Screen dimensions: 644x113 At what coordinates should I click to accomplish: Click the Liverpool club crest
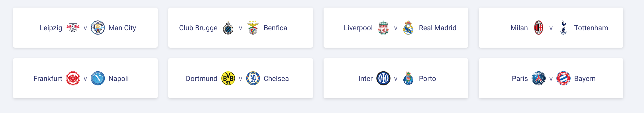coord(383,28)
